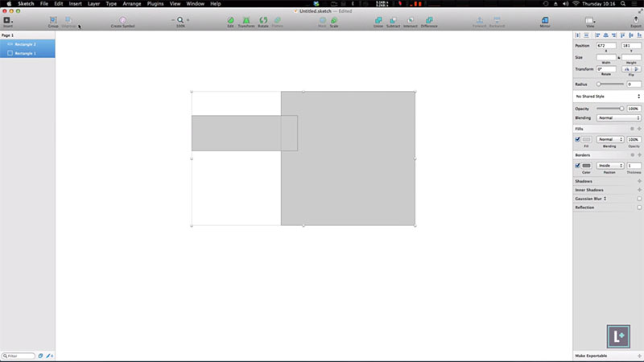Open the No Shared Style dropdown

(608, 96)
